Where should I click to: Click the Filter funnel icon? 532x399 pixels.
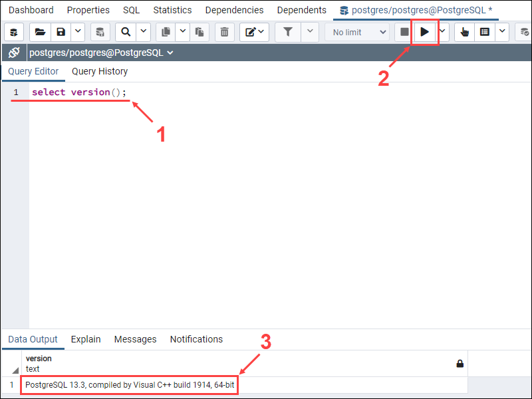[x=288, y=32]
